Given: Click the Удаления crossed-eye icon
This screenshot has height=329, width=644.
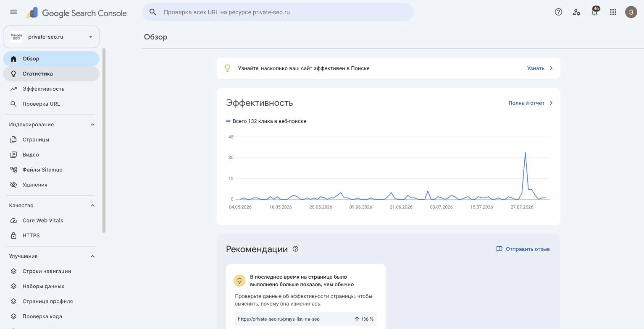Looking at the screenshot, I should click(13, 185).
